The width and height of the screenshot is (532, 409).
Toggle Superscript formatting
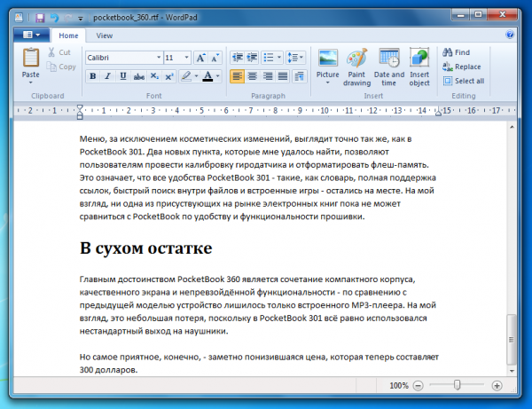[x=169, y=76]
